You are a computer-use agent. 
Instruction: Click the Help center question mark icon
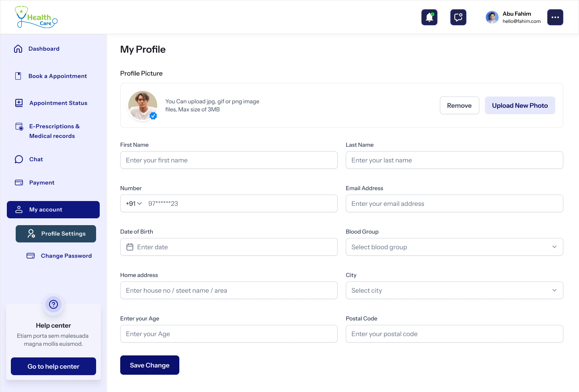[x=53, y=304]
